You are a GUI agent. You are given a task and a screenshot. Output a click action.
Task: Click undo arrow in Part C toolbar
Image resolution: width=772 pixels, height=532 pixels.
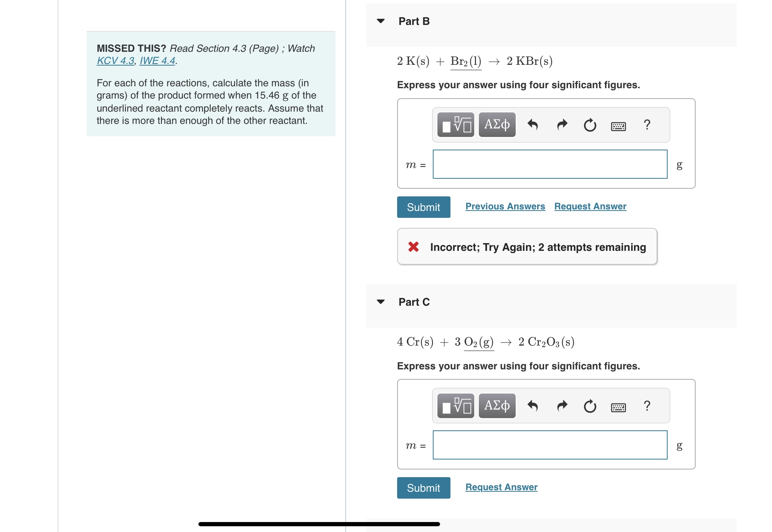533,405
